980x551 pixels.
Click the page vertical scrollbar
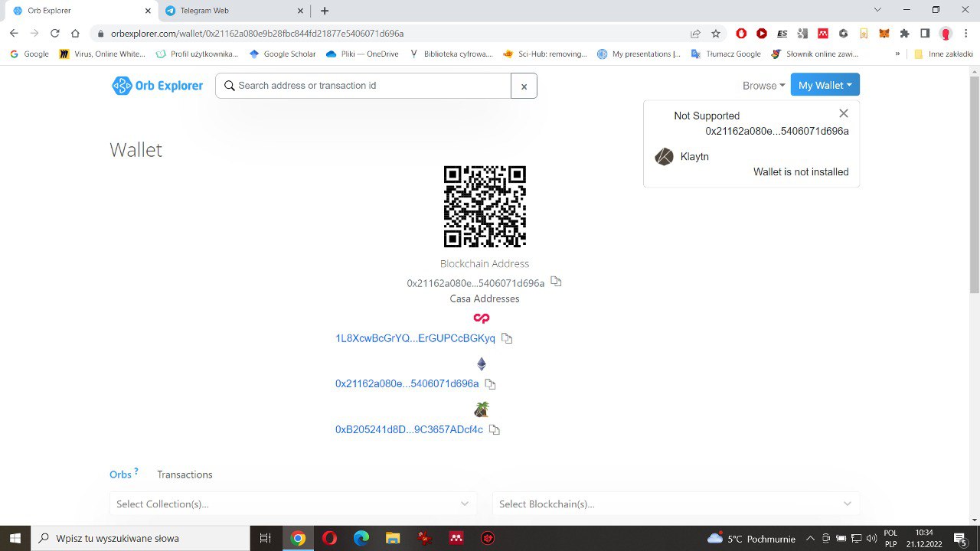tap(974, 184)
